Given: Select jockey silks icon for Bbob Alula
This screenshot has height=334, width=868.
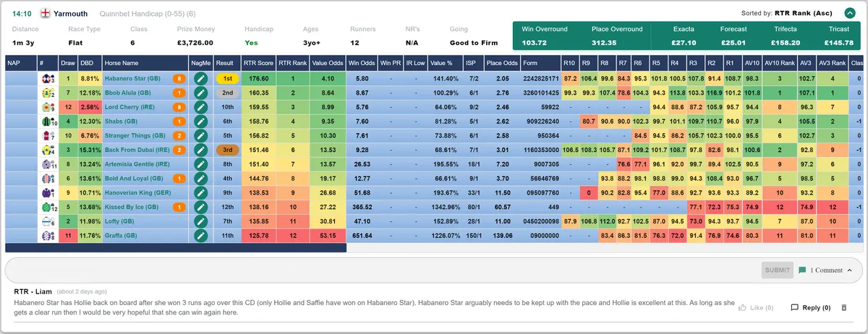Looking at the screenshot, I should tap(48, 93).
